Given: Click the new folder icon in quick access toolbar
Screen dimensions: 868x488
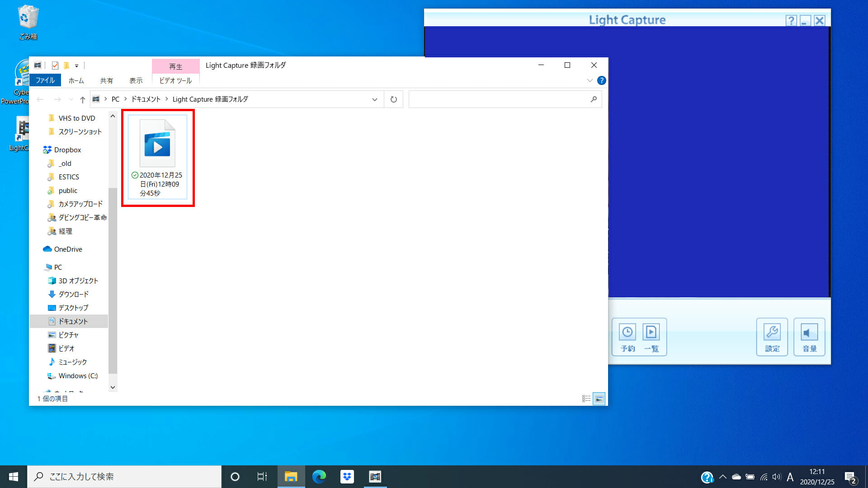Looking at the screenshot, I should [x=66, y=66].
